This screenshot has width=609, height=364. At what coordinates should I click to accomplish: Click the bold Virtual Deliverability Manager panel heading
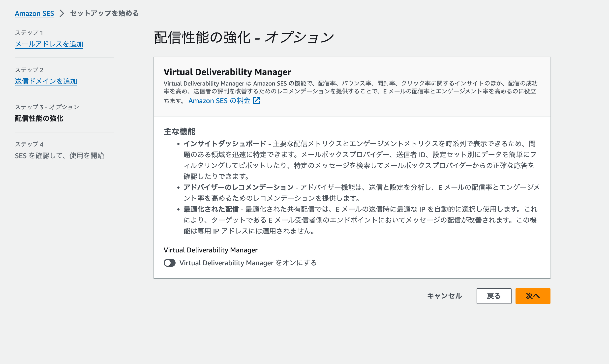click(x=227, y=72)
